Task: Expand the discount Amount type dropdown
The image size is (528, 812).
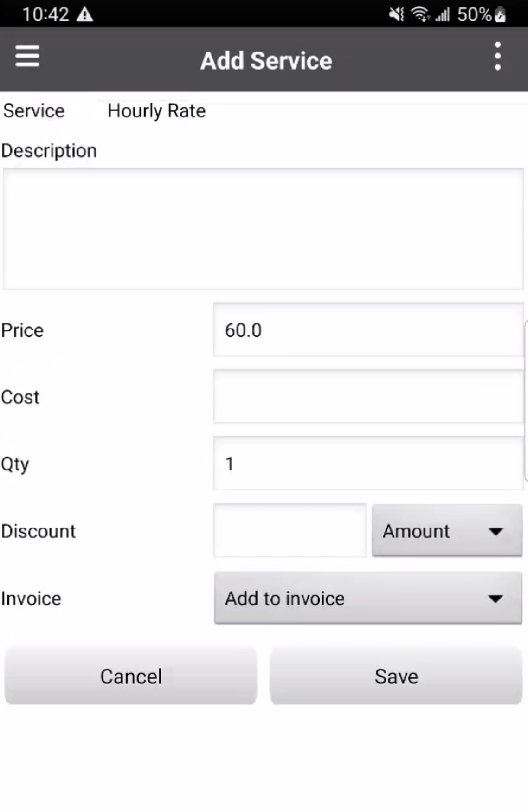Action: (x=447, y=531)
